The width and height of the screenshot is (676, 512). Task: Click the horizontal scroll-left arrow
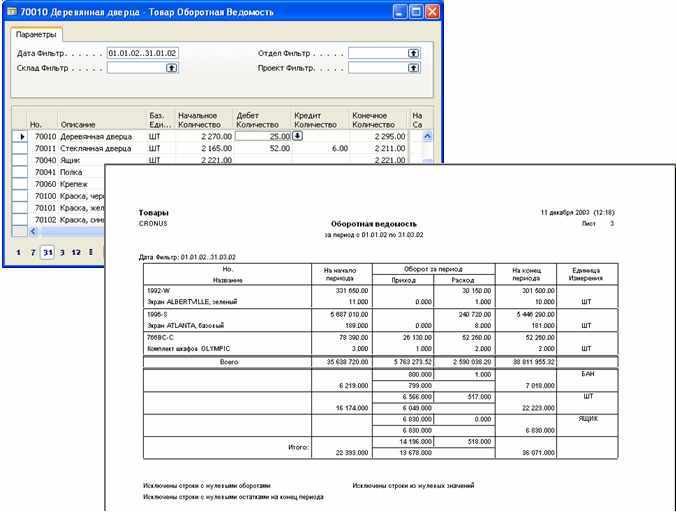(x=33, y=231)
